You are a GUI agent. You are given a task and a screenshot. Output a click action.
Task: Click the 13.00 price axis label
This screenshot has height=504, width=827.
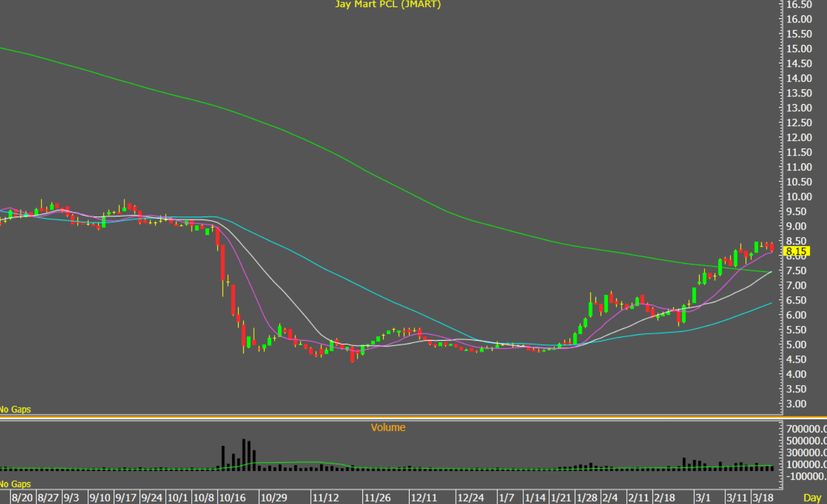point(799,108)
